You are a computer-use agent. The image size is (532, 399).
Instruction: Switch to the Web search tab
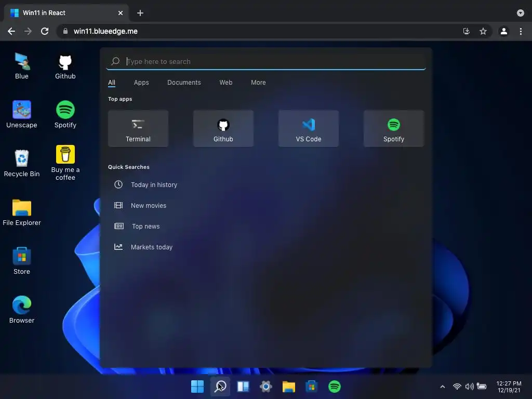pyautogui.click(x=225, y=83)
